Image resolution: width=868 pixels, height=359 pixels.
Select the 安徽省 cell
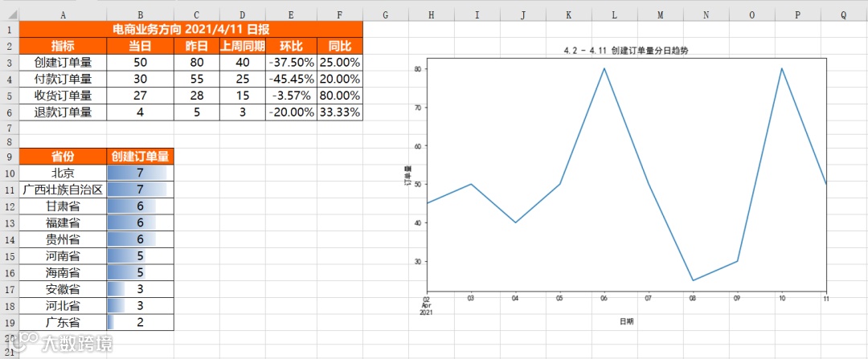tap(63, 289)
